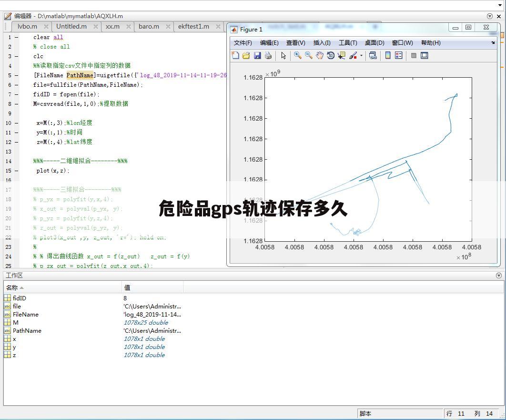This screenshot has width=506, height=420.
Task: Click the editor pencil icon in title bar
Action: 8,16
